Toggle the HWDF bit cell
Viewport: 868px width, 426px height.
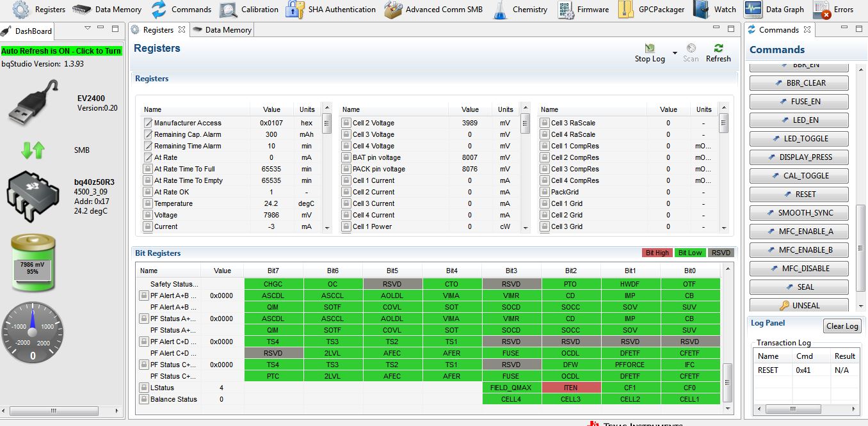point(631,284)
